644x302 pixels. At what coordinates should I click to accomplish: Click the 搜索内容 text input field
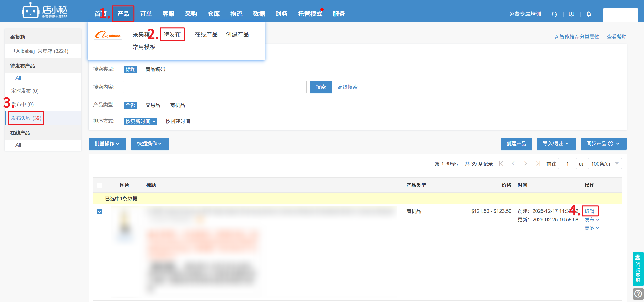pyautogui.click(x=215, y=87)
